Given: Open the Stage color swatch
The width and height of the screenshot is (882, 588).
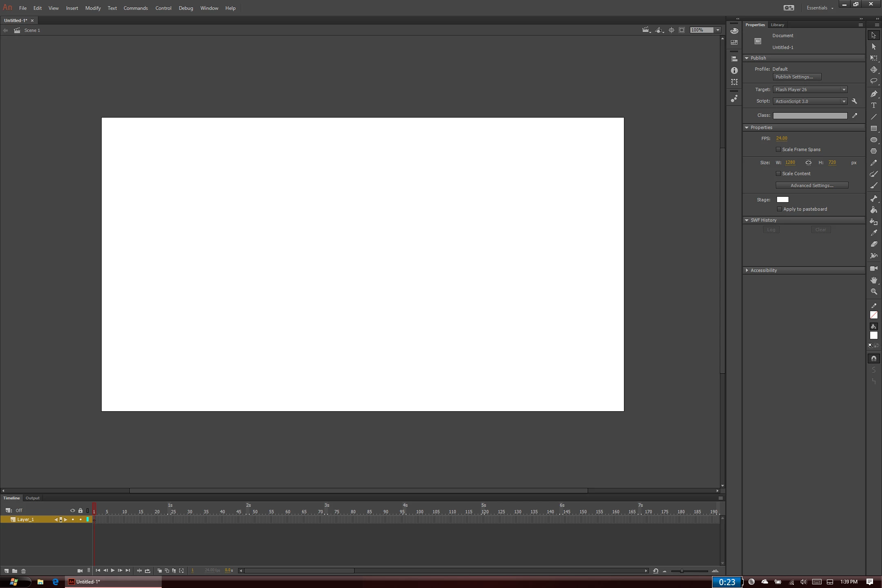Looking at the screenshot, I should pos(782,200).
